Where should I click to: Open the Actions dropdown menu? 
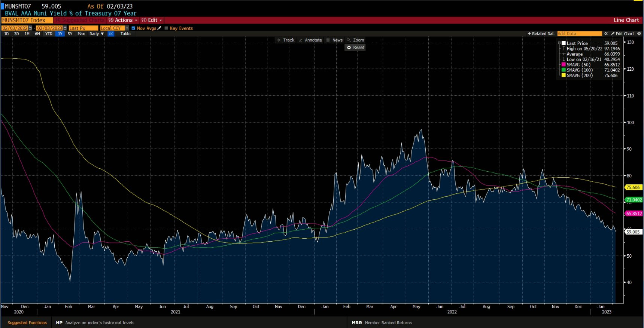(123, 20)
